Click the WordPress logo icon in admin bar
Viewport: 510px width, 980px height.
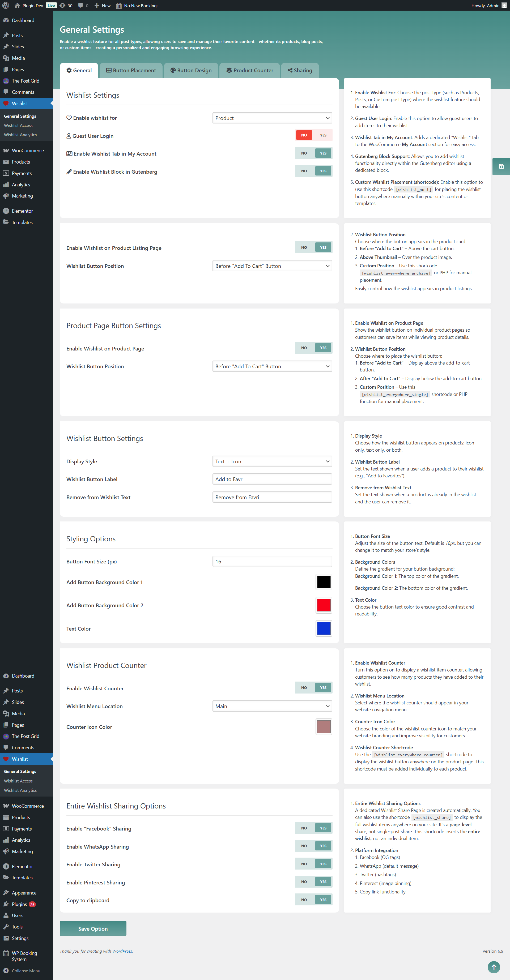click(6, 5)
